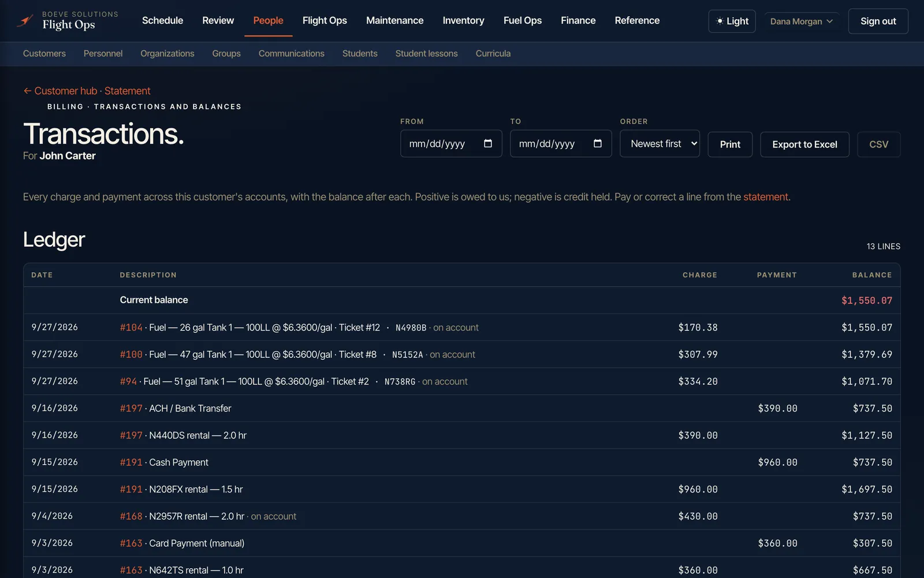Click the Flight Ops logo icon

[x=24, y=21]
